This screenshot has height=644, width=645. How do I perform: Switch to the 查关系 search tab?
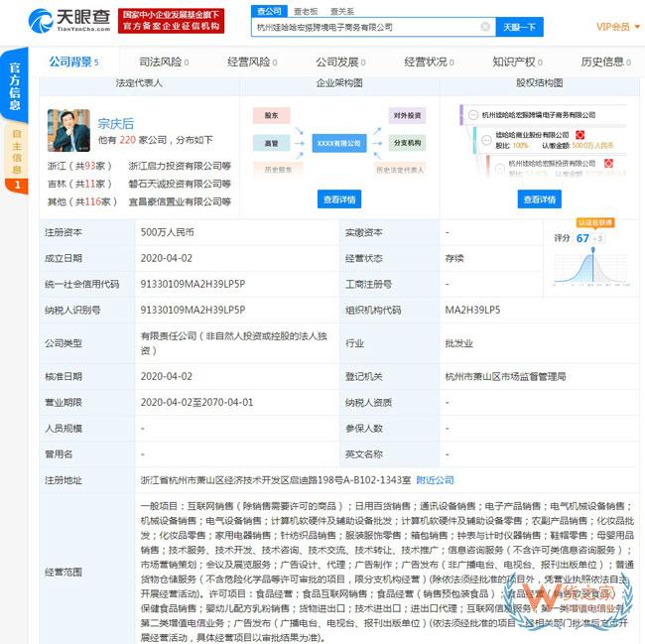pos(341,12)
